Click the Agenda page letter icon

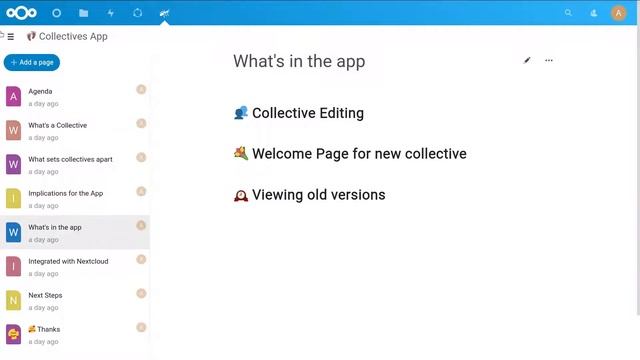(13, 97)
